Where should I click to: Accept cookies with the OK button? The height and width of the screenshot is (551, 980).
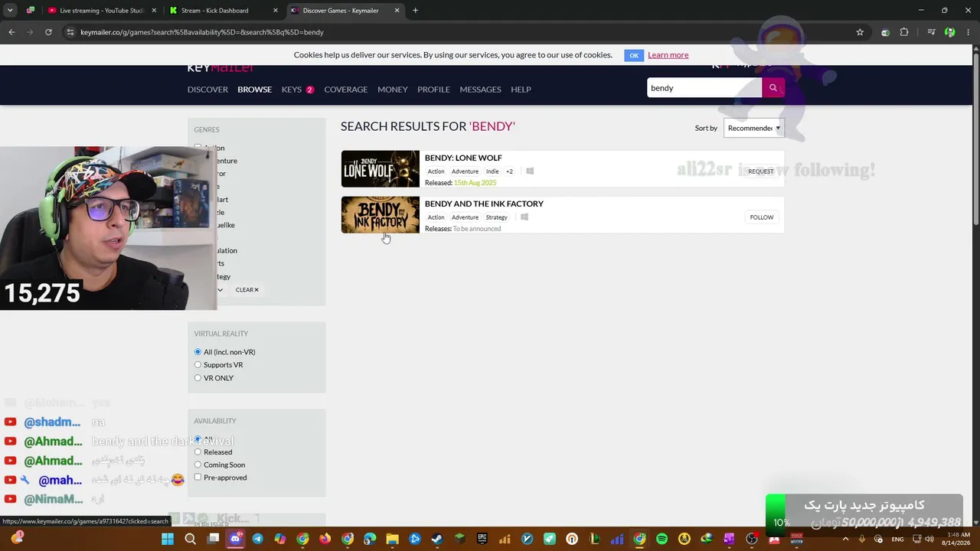point(634,55)
